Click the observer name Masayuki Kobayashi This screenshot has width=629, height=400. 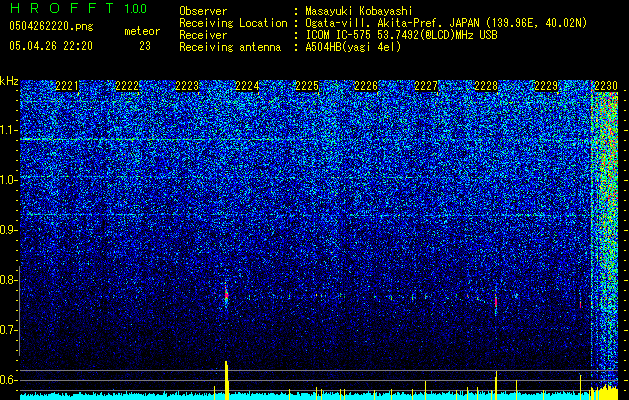click(x=359, y=11)
